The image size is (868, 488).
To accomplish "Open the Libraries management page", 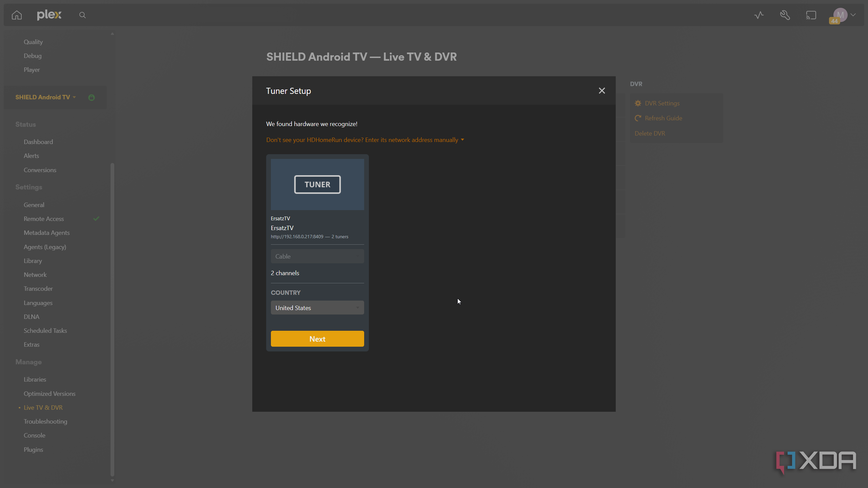I will click(35, 379).
